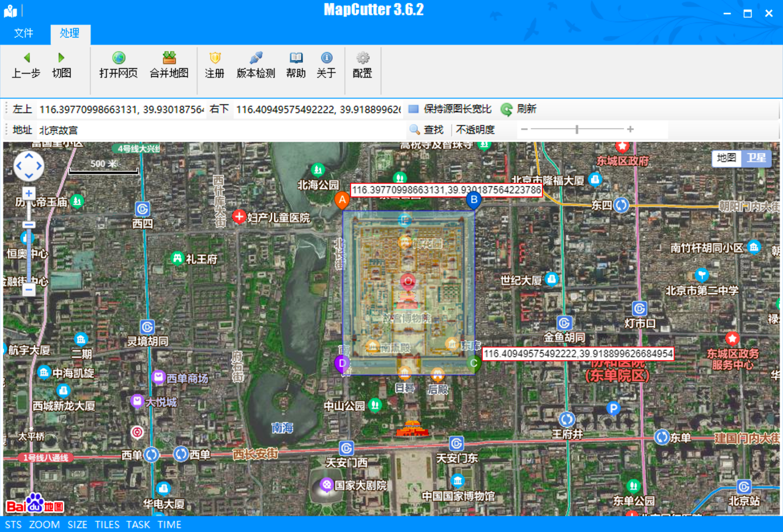The width and height of the screenshot is (783, 532).
Task: Open the 文件 tab
Action: coord(24,34)
